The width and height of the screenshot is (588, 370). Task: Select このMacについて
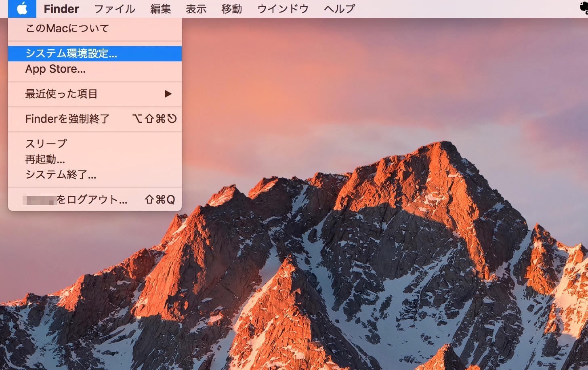(x=95, y=29)
